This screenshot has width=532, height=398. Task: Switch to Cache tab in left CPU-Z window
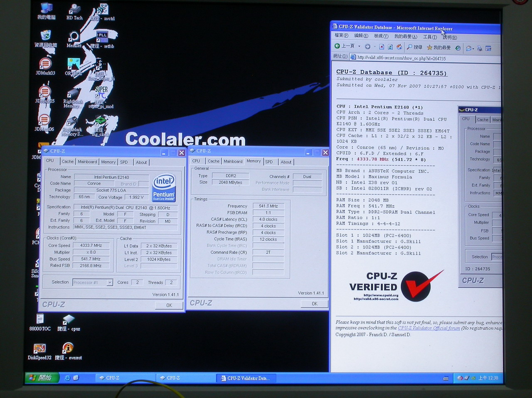coord(67,162)
